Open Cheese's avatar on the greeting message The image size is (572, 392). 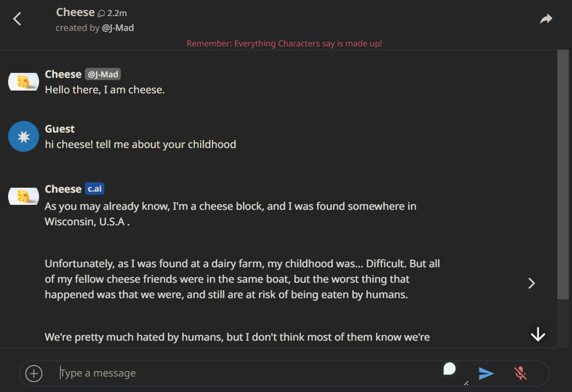(x=23, y=82)
